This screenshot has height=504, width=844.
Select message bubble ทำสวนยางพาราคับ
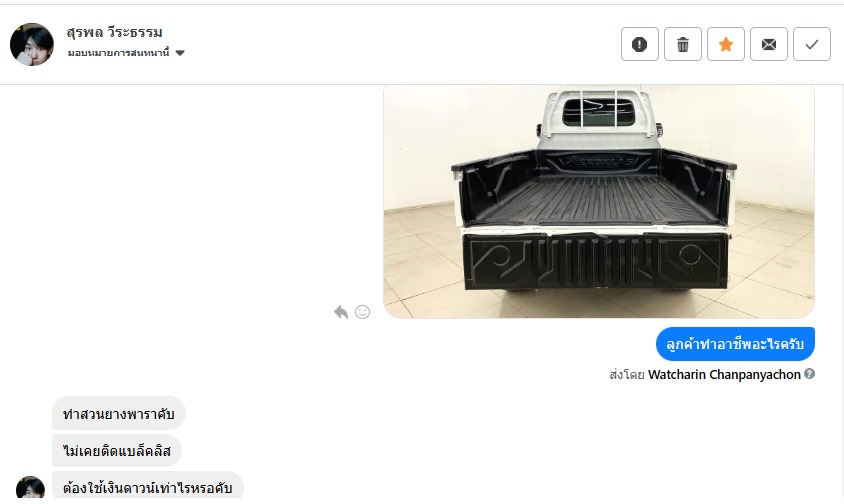(118, 414)
